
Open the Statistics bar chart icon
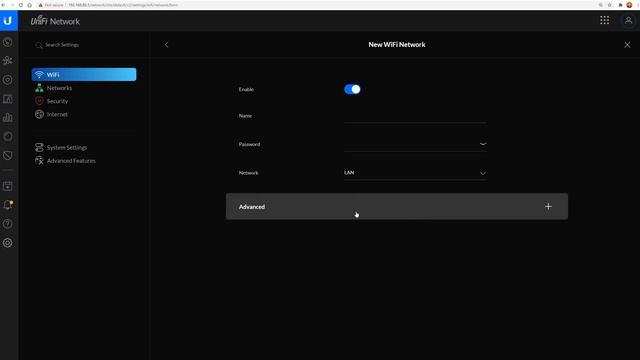(x=7, y=118)
